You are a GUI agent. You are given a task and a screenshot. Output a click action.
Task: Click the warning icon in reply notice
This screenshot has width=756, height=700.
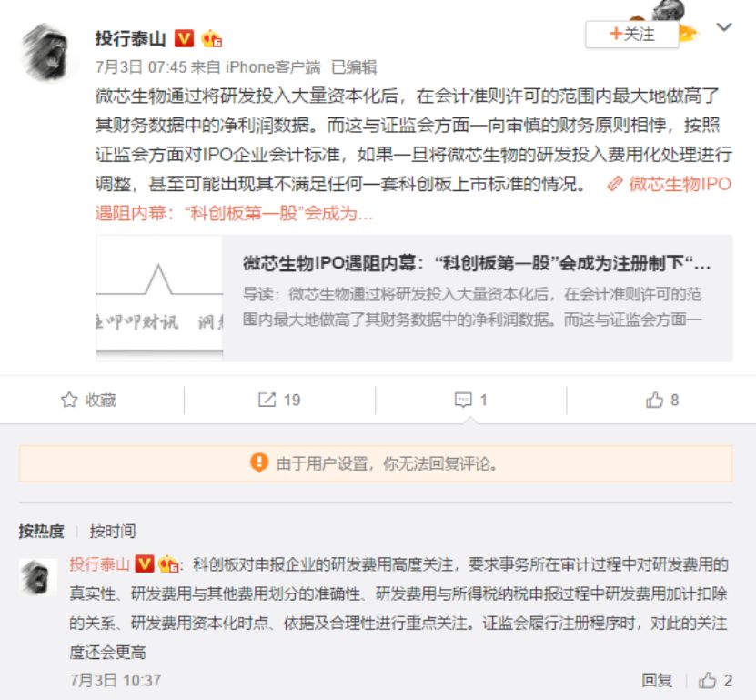click(259, 463)
